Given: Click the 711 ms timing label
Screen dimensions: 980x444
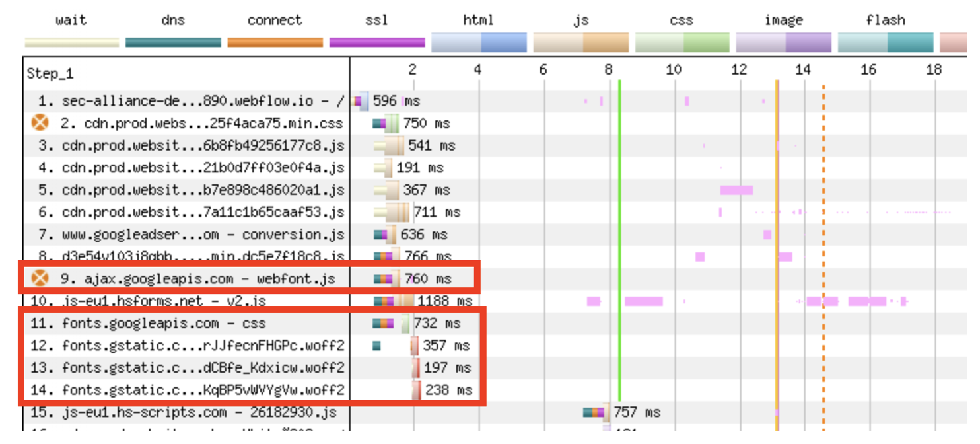Looking at the screenshot, I should (437, 213).
